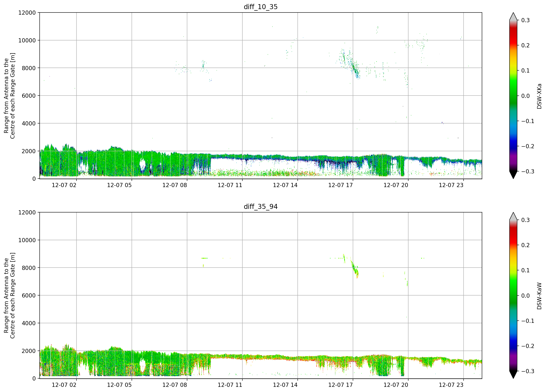Select the 12-07 14 tick label under diff_35_94
Screen dimensions: 546x392
click(x=285, y=385)
